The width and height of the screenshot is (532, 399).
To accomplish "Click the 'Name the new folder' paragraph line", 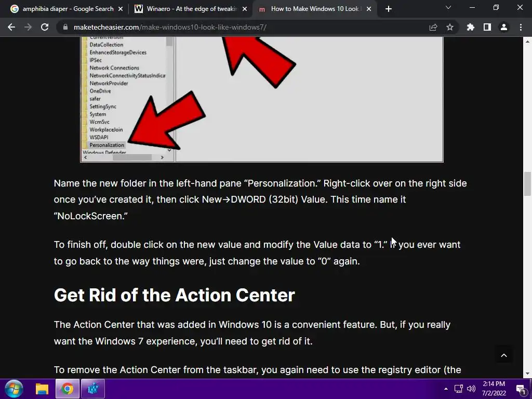I will click(260, 183).
